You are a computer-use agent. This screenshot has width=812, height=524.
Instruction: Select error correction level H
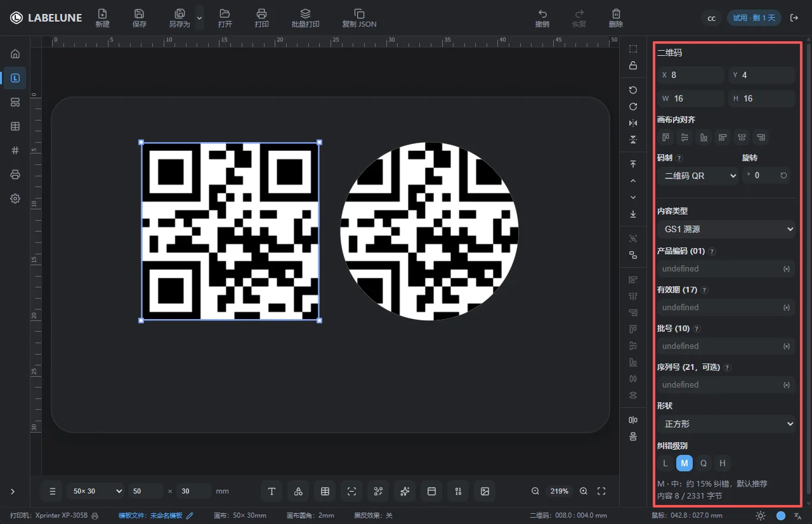click(722, 463)
